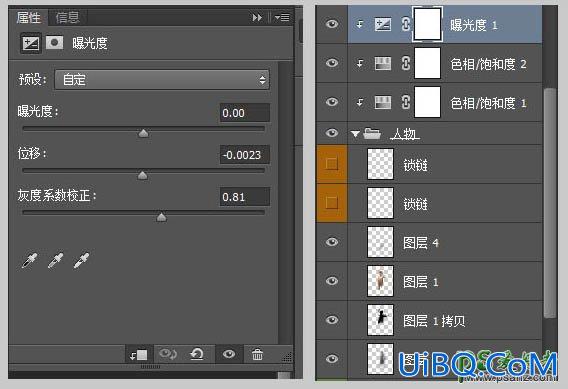Image resolution: width=568 pixels, height=389 pixels.
Task: Select the mask icon beside 曝光度 title
Action: tap(55, 43)
